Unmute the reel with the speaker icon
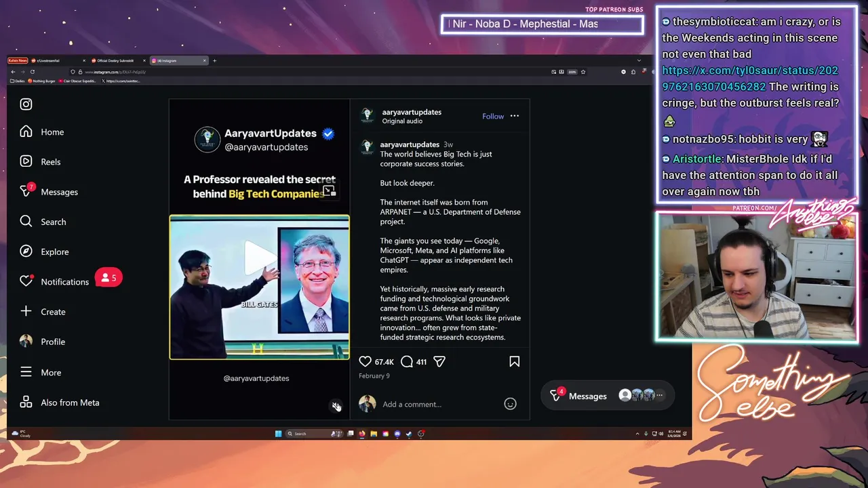This screenshot has width=868, height=488. tap(336, 406)
